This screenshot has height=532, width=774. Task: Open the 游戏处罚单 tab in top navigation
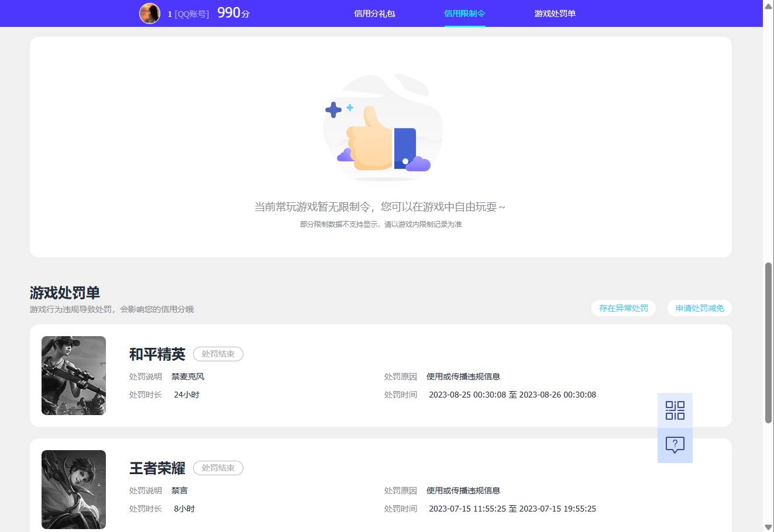[554, 13]
